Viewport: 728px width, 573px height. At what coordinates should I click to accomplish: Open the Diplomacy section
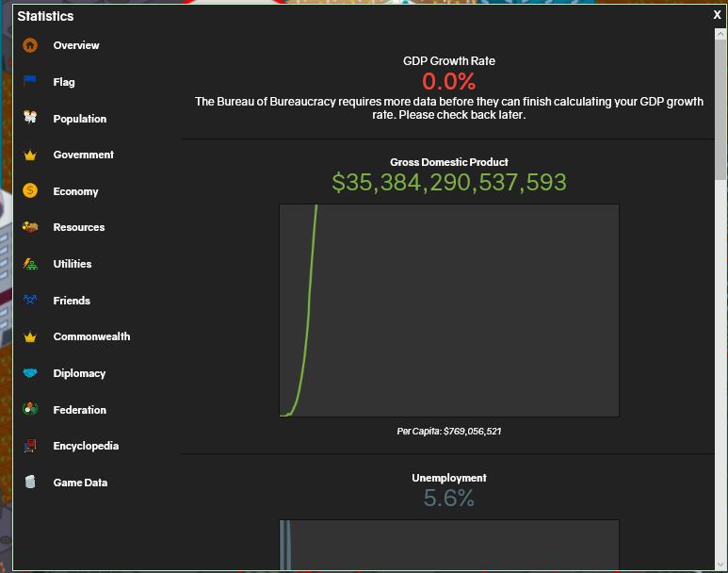point(79,373)
